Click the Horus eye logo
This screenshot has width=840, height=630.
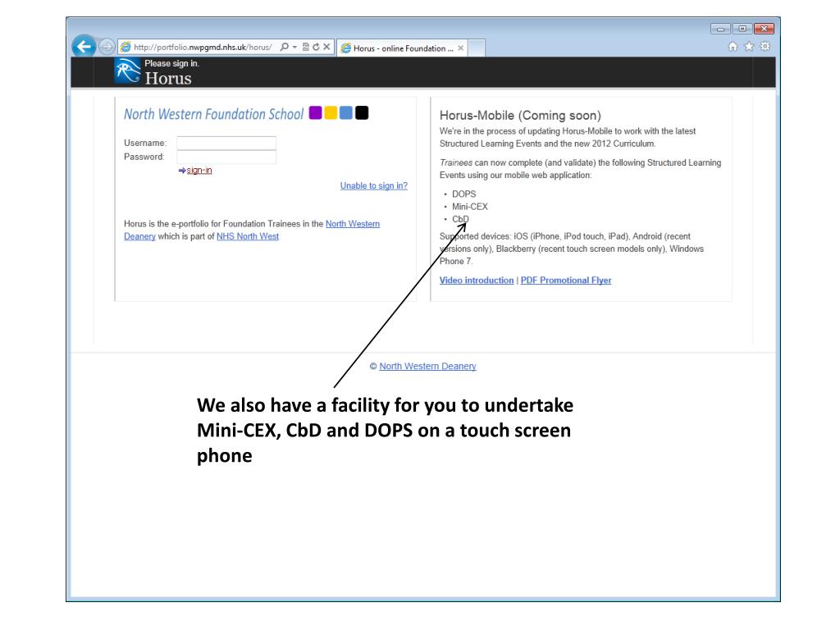coord(127,71)
